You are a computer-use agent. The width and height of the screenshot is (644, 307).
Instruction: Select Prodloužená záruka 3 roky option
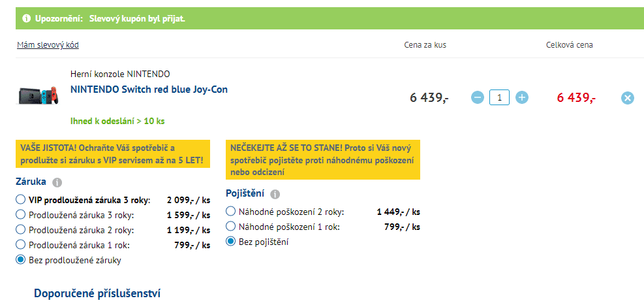click(20, 214)
